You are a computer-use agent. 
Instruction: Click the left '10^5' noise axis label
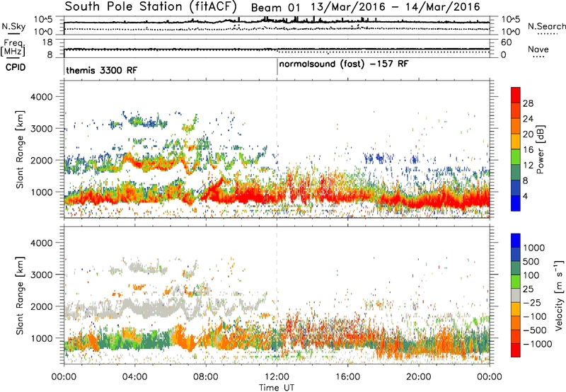(x=43, y=19)
